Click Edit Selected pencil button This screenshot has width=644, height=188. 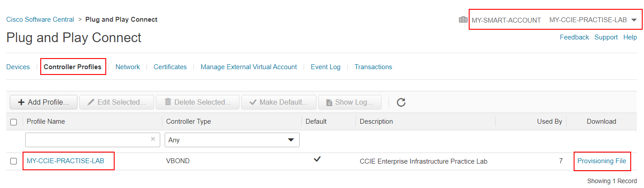116,102
